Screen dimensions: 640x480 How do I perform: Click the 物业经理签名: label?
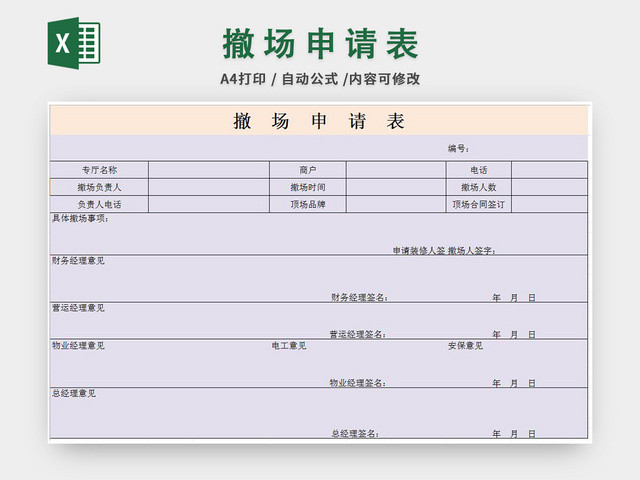[358, 383]
